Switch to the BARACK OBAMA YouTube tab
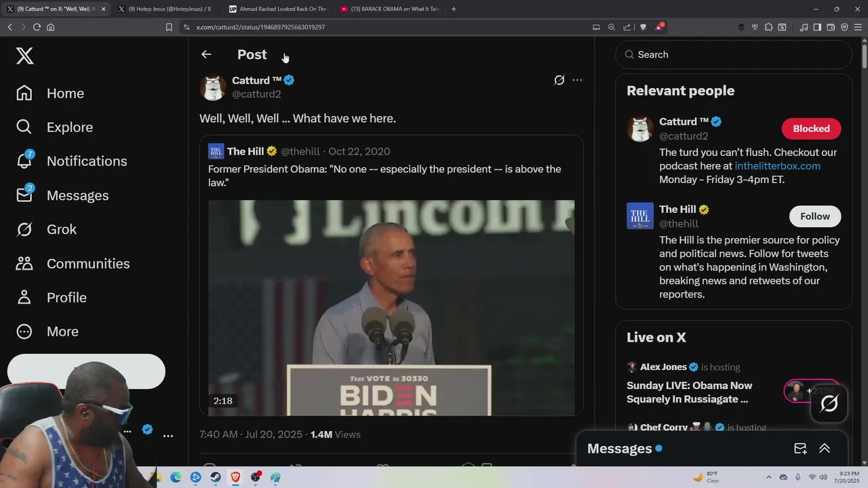The width and height of the screenshot is (868, 488). pyautogui.click(x=391, y=9)
